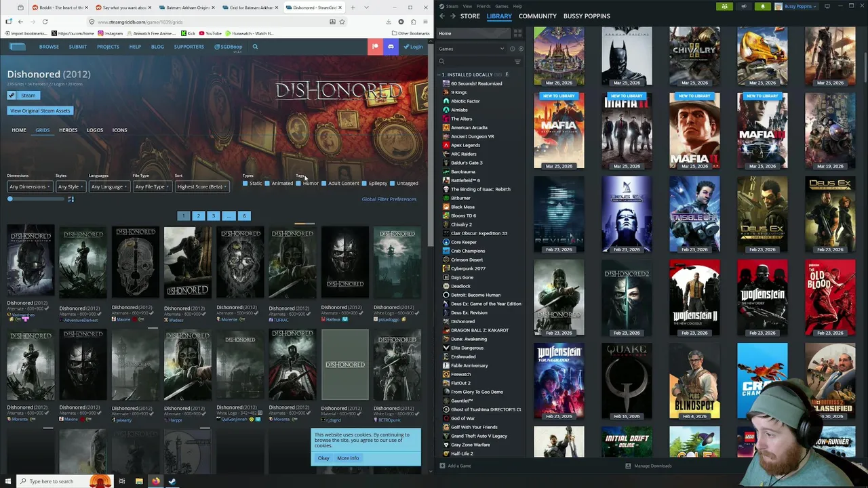Viewport: 868px width, 488px height.
Task: Go back in Steam navigation
Action: coord(442,16)
